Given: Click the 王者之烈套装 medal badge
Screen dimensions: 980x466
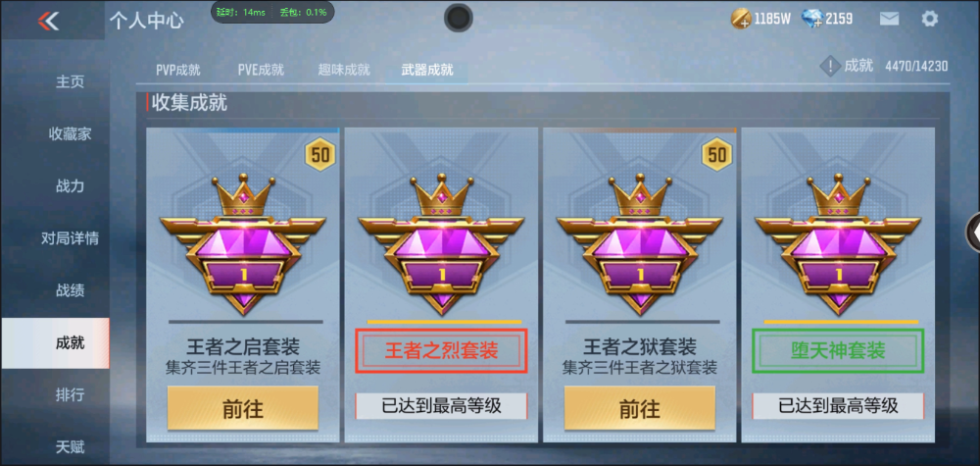Looking at the screenshot, I should (x=441, y=244).
